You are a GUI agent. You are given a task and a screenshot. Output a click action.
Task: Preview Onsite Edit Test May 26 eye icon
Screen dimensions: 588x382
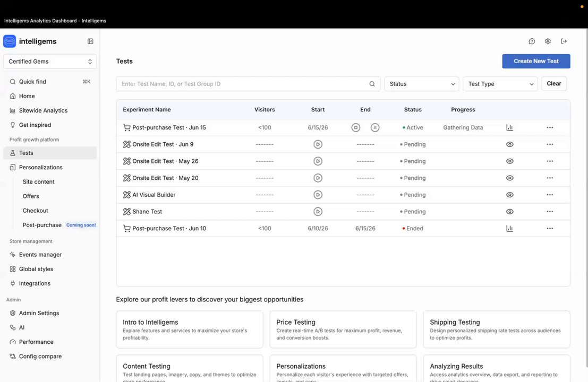pos(509,161)
